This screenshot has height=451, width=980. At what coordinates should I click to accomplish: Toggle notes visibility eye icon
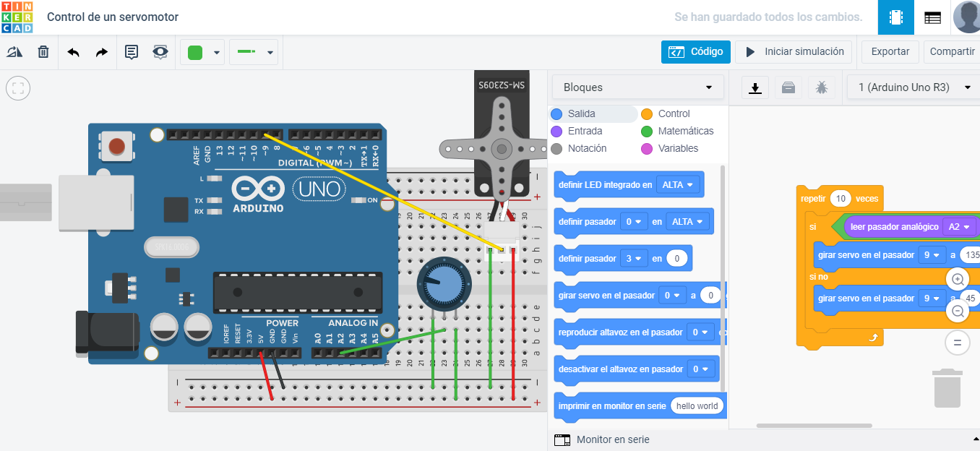coord(160,52)
